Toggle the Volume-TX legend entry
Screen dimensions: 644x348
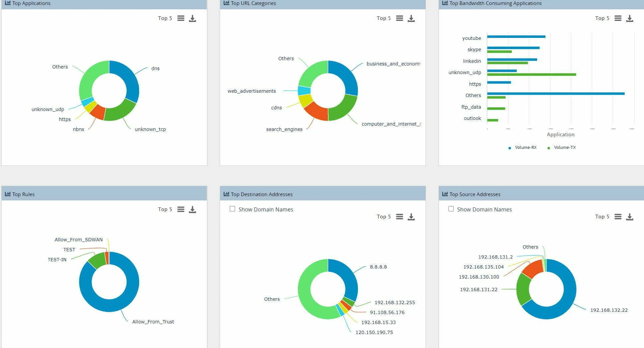tap(562, 147)
